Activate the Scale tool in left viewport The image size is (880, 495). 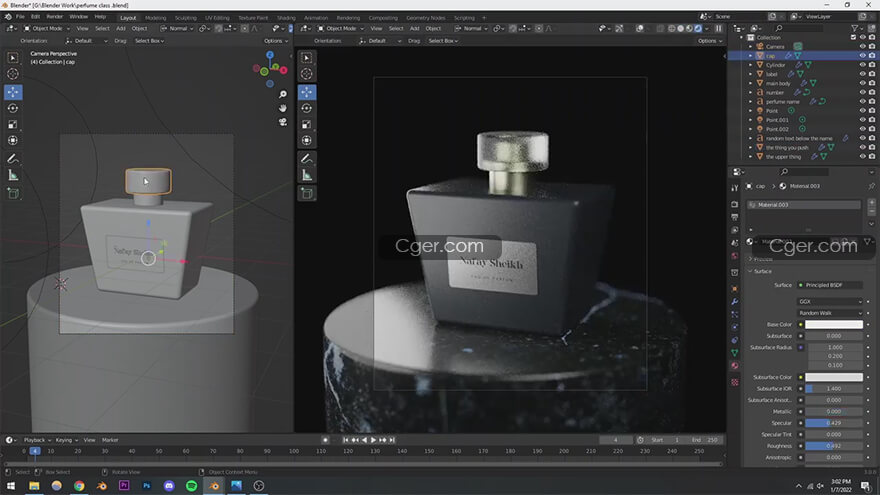(13, 125)
